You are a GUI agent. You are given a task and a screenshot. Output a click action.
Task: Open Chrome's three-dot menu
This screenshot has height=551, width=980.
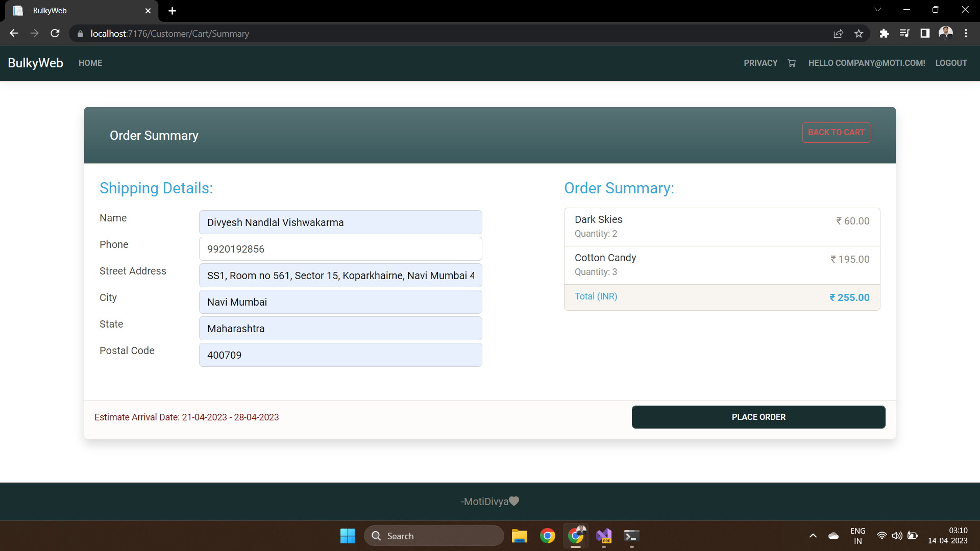point(966,33)
